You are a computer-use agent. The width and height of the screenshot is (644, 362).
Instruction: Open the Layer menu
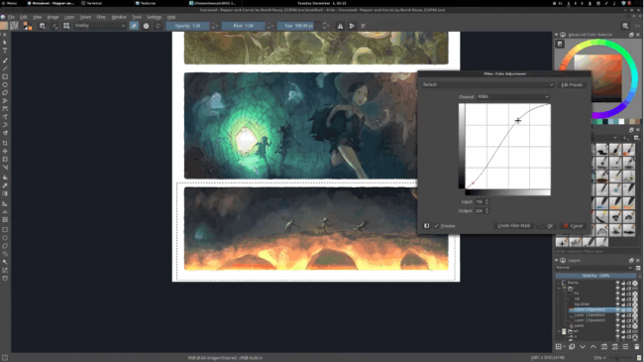pos(69,17)
